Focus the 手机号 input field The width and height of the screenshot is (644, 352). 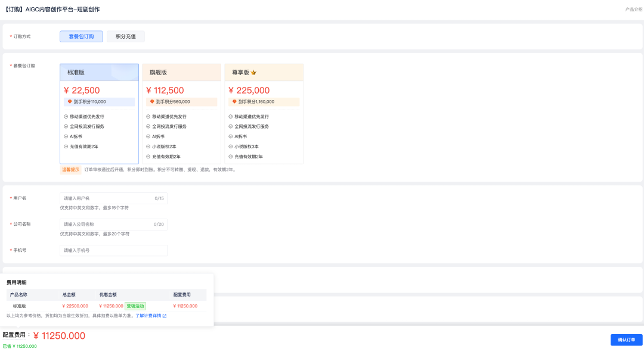113,250
